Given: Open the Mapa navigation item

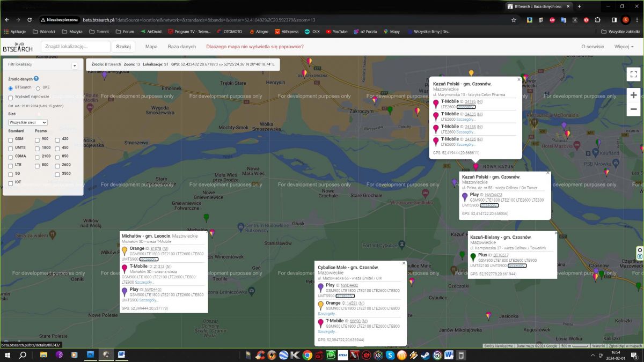Looking at the screenshot, I should 151,47.
